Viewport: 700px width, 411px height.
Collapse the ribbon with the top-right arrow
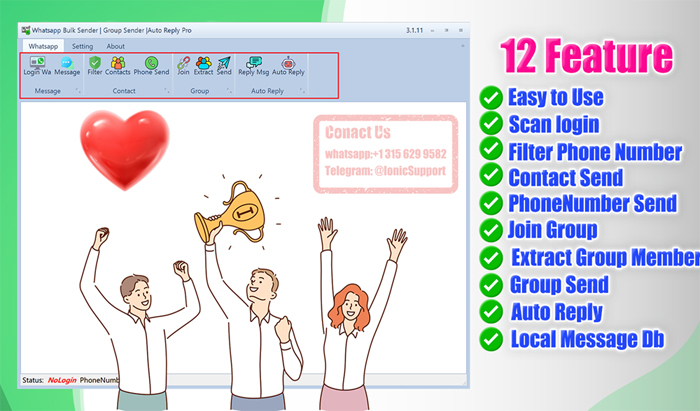coord(462,46)
